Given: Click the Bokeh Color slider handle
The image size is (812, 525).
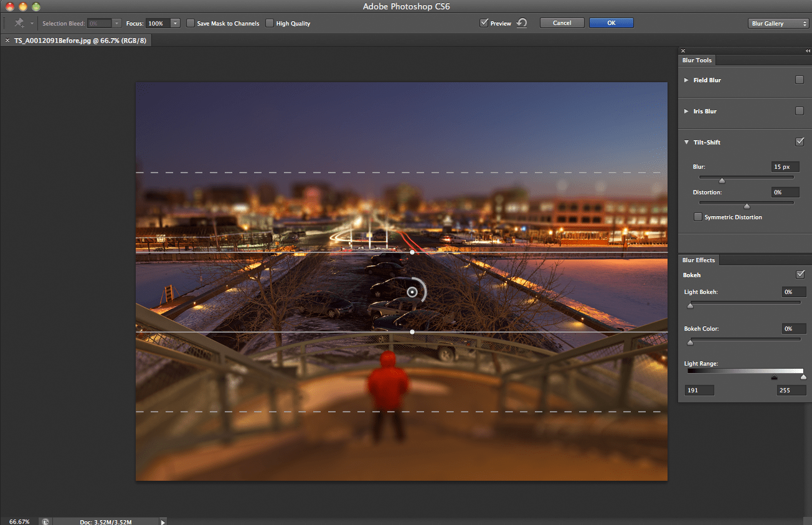Looking at the screenshot, I should tap(689, 343).
